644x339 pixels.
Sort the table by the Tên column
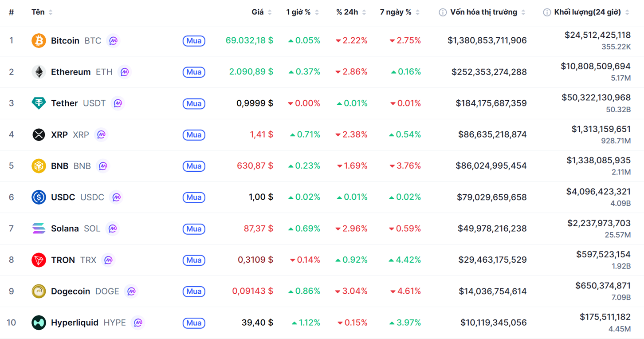(42, 12)
